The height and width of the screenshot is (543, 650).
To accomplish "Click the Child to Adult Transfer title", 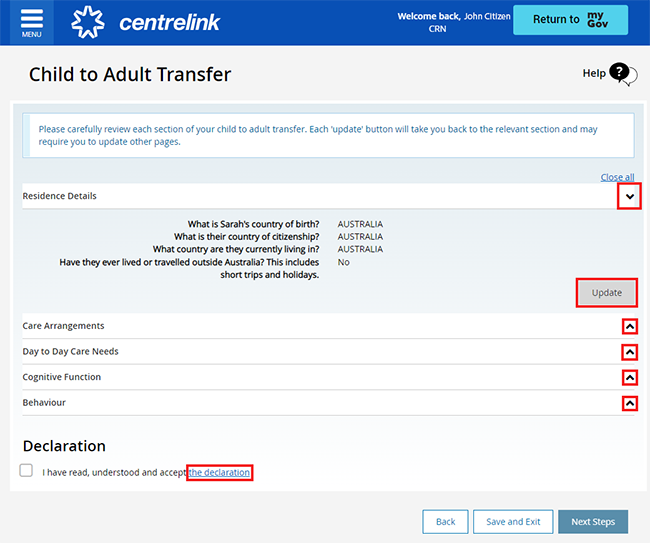I will 130,75.
